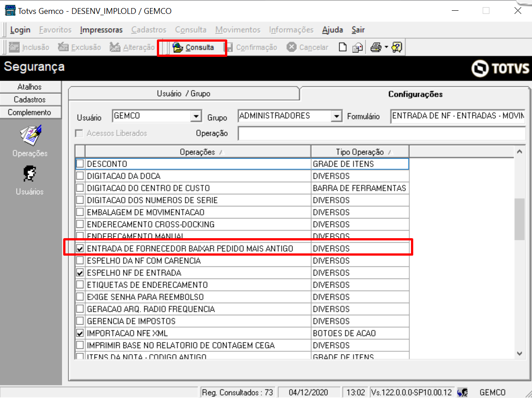Screen dimensions: 532x398
Task: Open the Usuários sidebar icon
Action: (x=30, y=174)
